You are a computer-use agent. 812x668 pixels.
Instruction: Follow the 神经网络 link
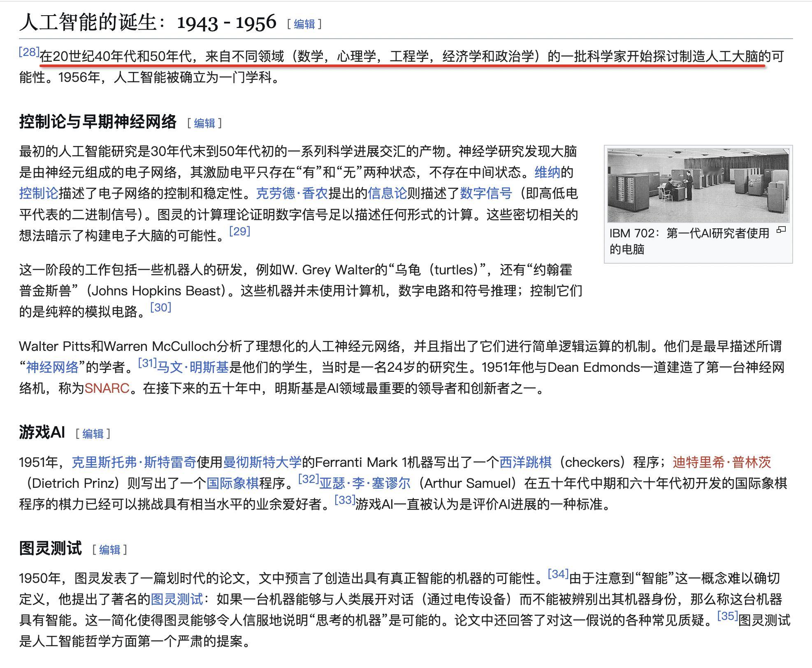[52, 367]
